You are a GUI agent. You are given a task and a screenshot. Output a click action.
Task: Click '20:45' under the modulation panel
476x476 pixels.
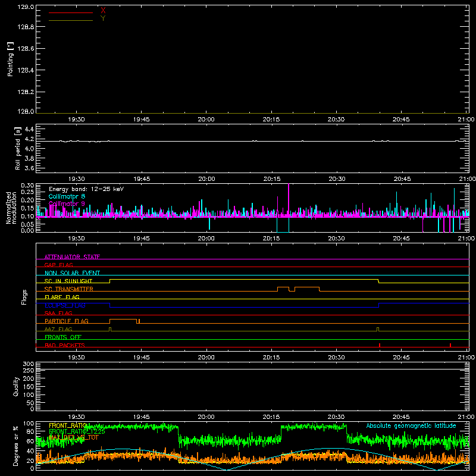401,239
